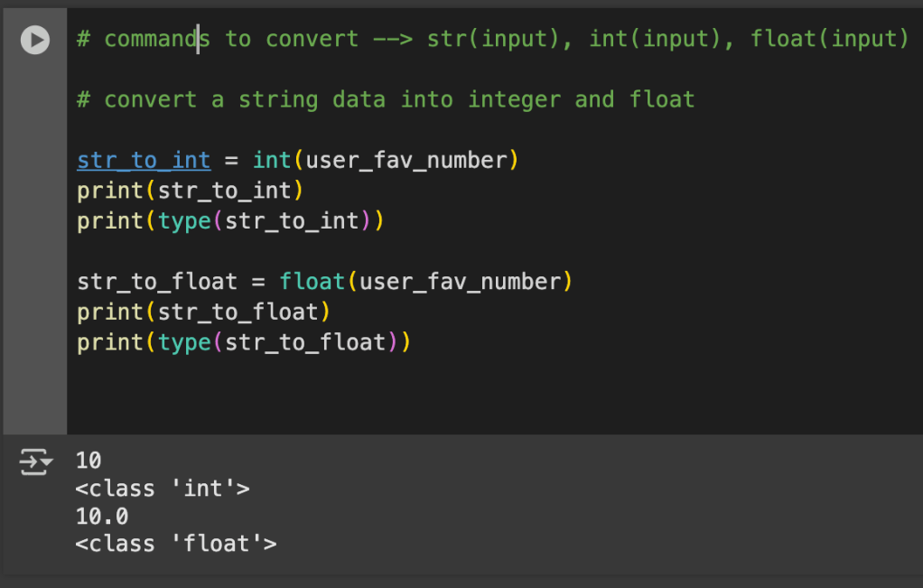Place cursor on the print(str_to_int) line
Viewport: 923px width, 588px height.
pos(190,191)
